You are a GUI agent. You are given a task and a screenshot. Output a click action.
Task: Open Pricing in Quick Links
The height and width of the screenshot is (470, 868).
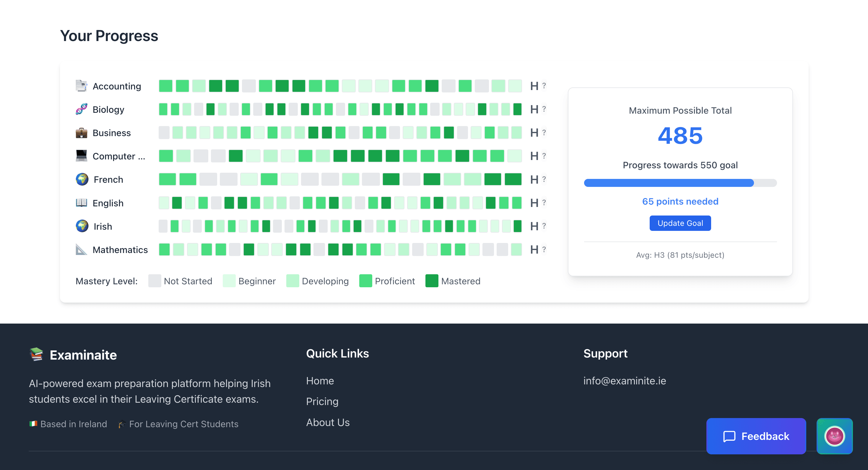pos(322,401)
